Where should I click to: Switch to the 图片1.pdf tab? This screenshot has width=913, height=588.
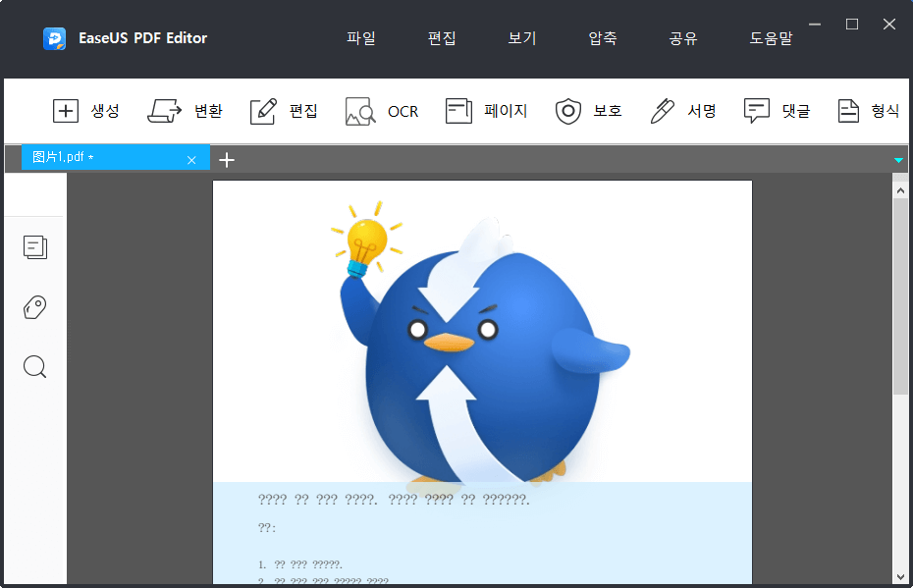tap(108, 158)
